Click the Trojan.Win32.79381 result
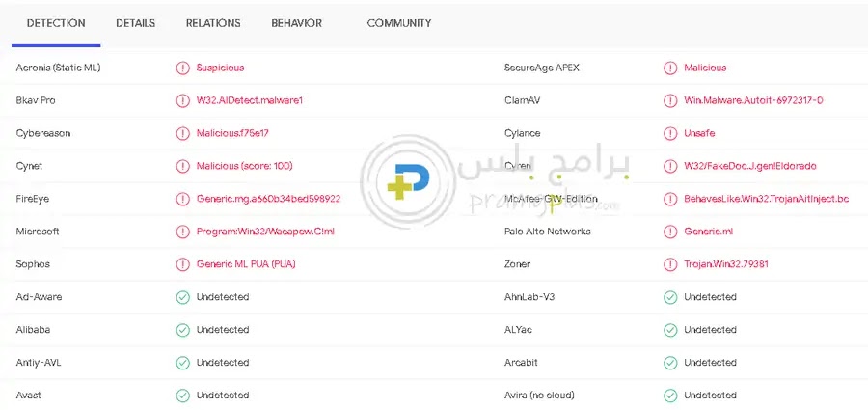Screen dimensions: 868x410 (726, 263)
